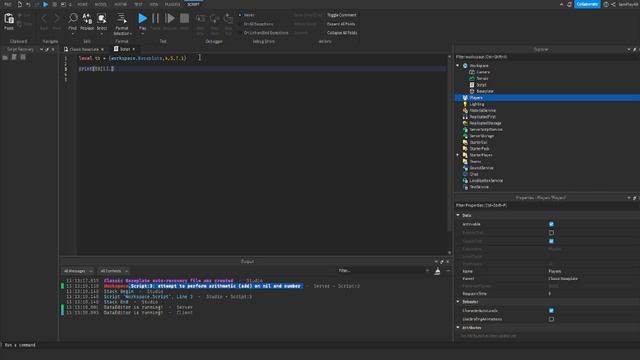Click the Resume playtest button
This screenshot has width=640, height=360.
click(x=170, y=18)
